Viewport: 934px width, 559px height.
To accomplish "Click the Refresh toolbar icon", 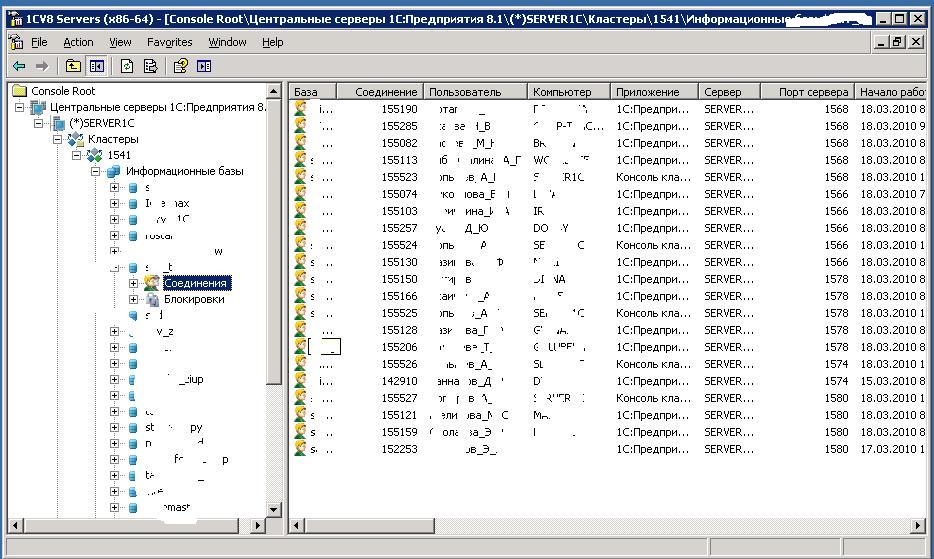I will tap(127, 66).
